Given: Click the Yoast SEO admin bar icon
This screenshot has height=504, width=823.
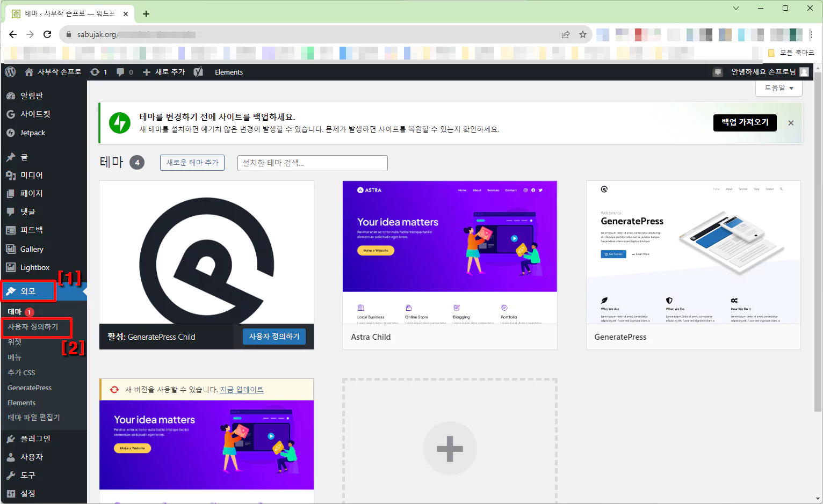Looking at the screenshot, I should point(198,72).
